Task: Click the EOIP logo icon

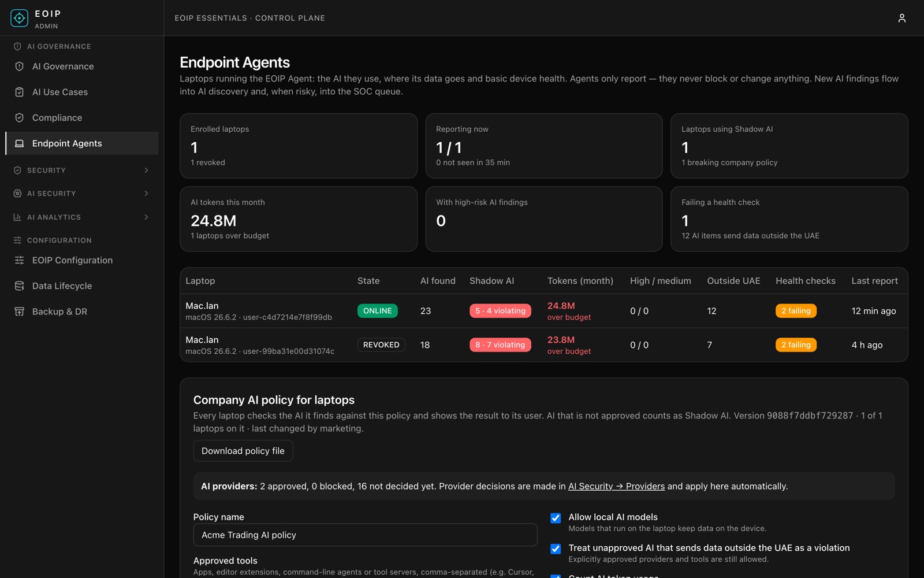Action: [19, 18]
